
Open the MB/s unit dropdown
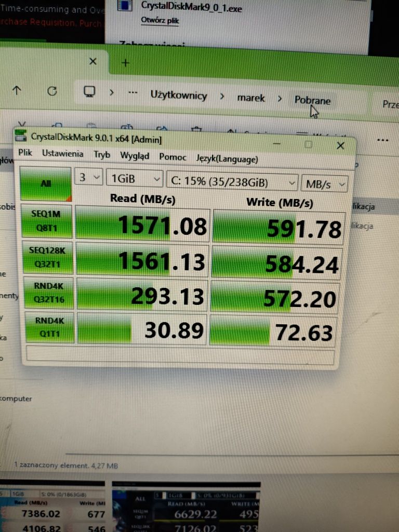(x=324, y=184)
